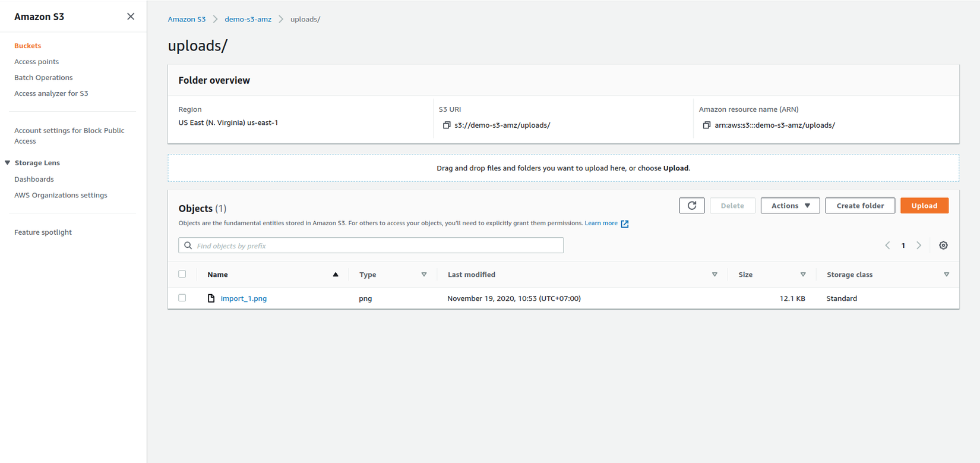Open the demo-s3-amz breadcrumb link
The image size is (980, 463).
point(248,19)
